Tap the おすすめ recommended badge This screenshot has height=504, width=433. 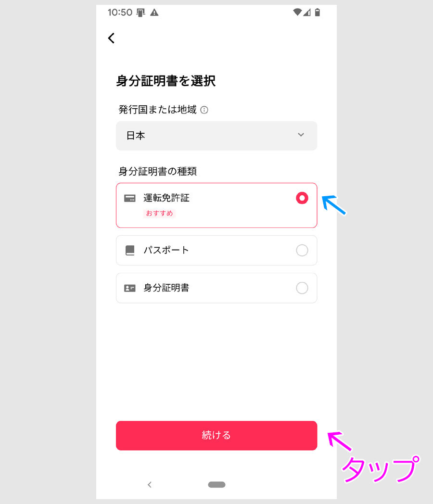click(x=159, y=214)
